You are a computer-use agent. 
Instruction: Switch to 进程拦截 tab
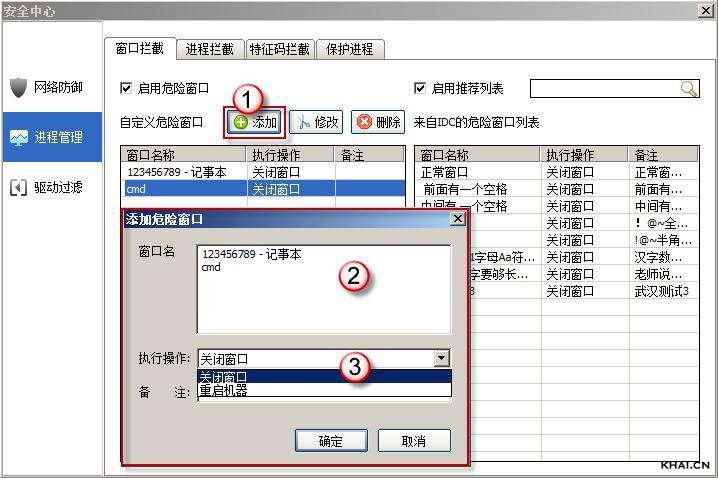tap(210, 48)
